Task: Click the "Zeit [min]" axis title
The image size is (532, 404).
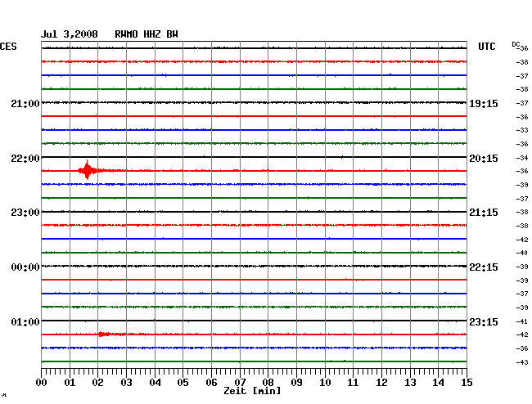Action: [x=252, y=391]
